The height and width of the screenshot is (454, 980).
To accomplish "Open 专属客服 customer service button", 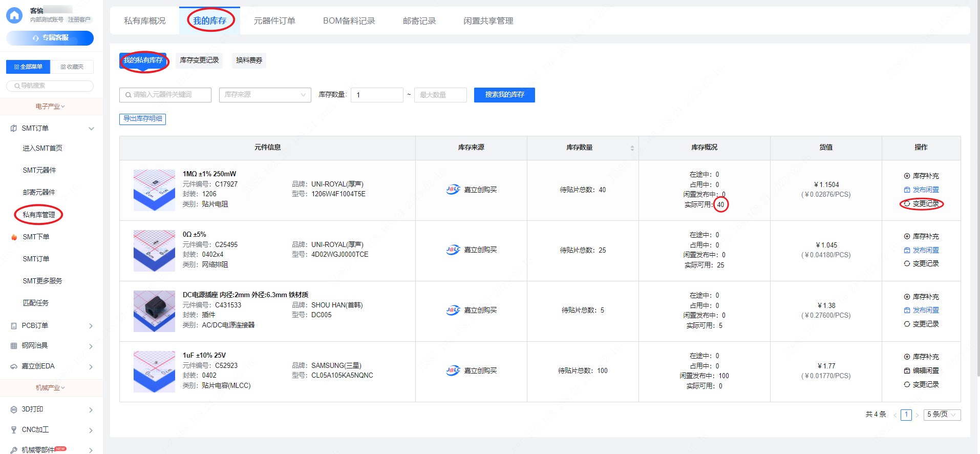I will 50,38.
